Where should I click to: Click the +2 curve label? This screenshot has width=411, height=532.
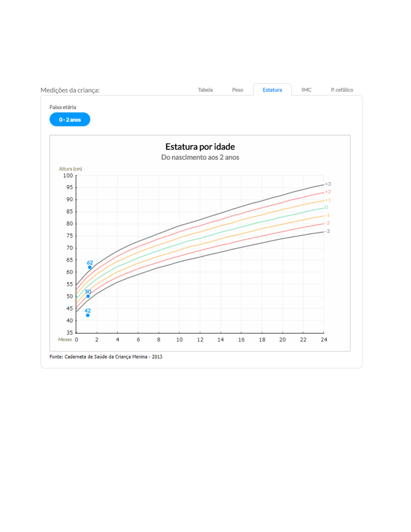[x=328, y=192]
